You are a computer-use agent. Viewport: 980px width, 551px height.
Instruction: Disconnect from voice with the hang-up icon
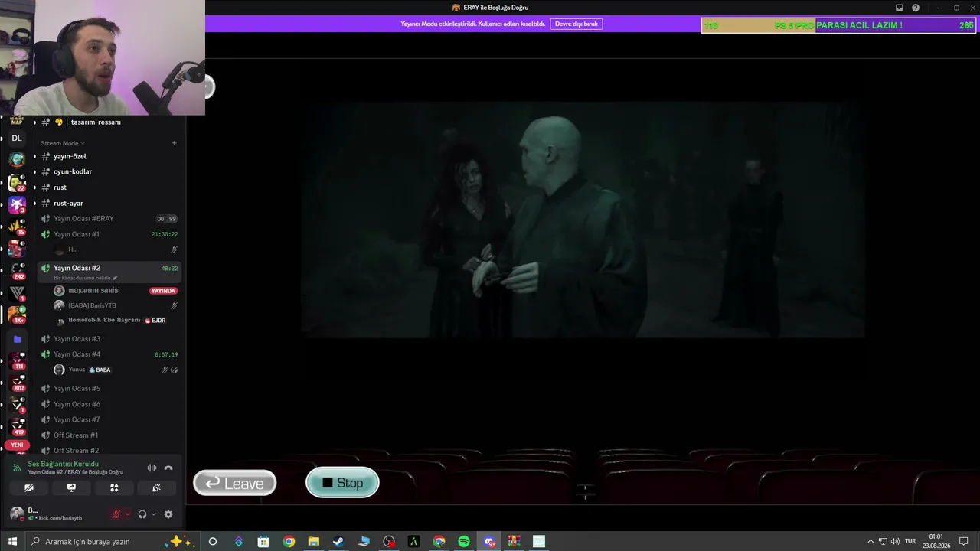(168, 468)
